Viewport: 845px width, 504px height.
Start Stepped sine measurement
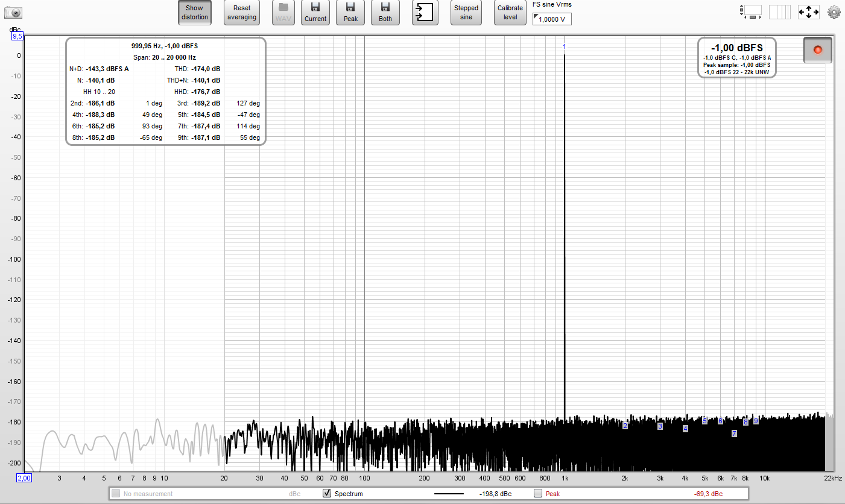(466, 13)
